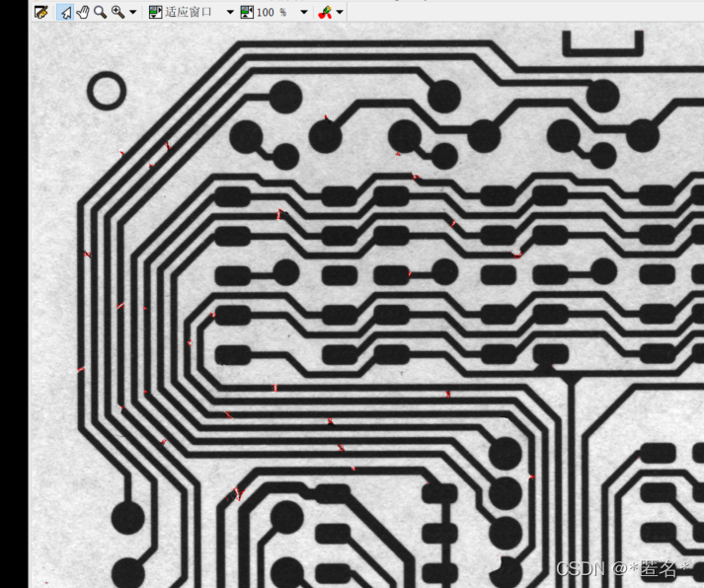Screen dimensions: 704x588
Task: Expand the 100 % zoom dropdown
Action: tap(304, 12)
